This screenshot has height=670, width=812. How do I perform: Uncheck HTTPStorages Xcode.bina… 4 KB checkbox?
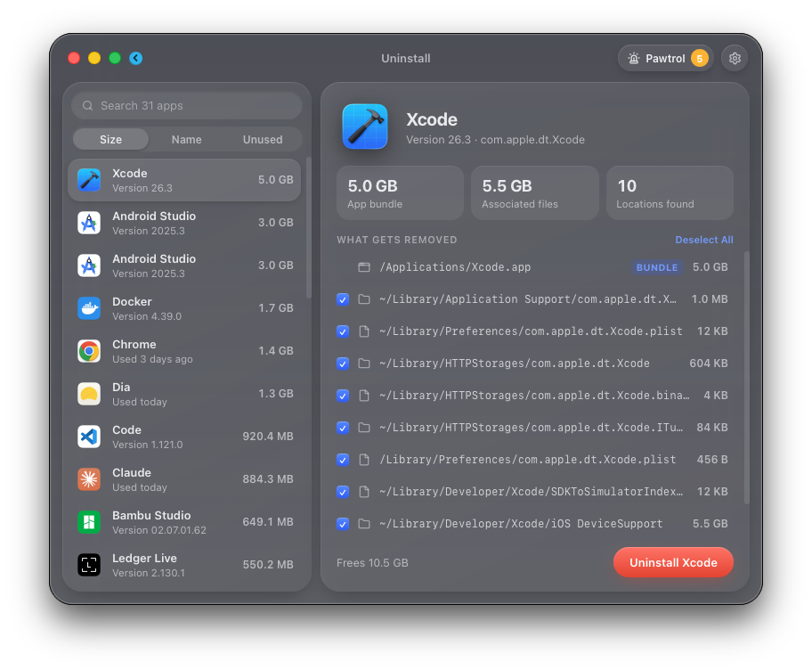[343, 396]
